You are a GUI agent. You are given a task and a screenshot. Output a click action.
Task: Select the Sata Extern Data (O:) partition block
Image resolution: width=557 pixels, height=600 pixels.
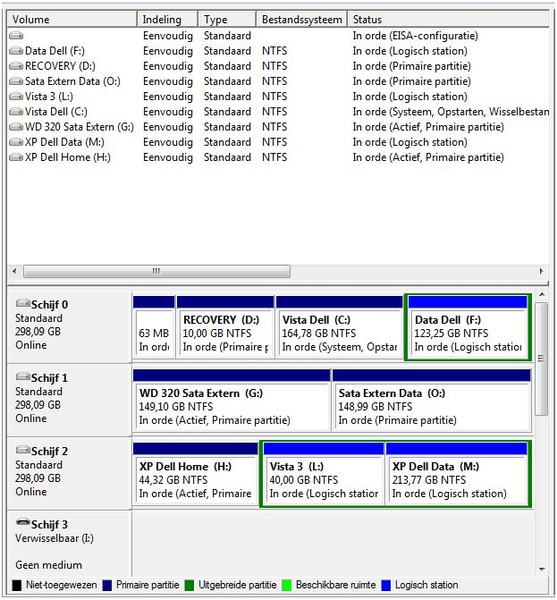coord(432,401)
